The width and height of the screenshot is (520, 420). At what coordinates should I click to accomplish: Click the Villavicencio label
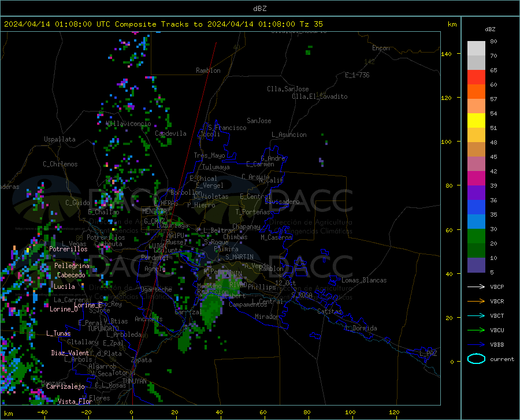[x=128, y=124]
